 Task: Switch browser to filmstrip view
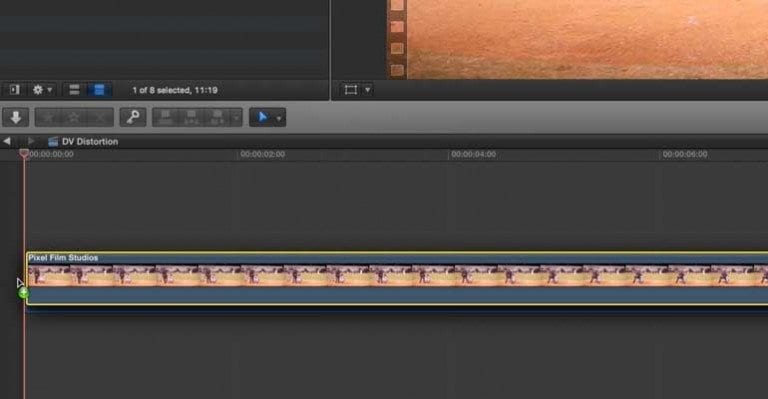(x=74, y=90)
